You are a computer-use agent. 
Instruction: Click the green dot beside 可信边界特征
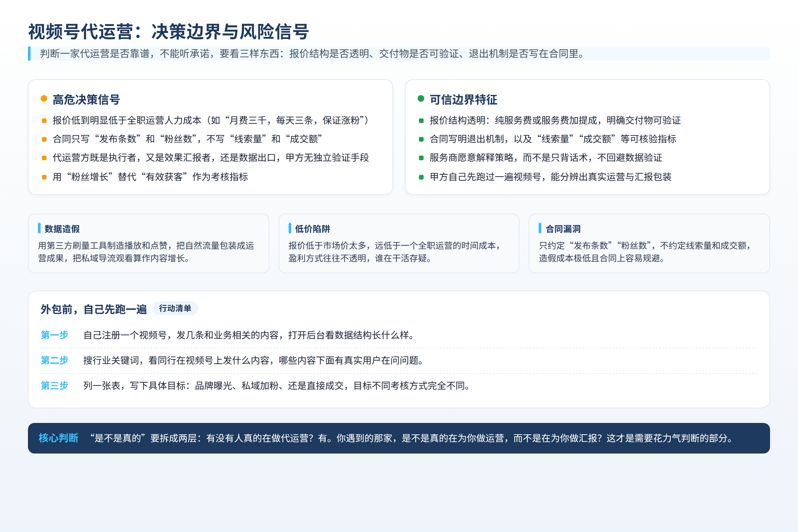click(421, 99)
